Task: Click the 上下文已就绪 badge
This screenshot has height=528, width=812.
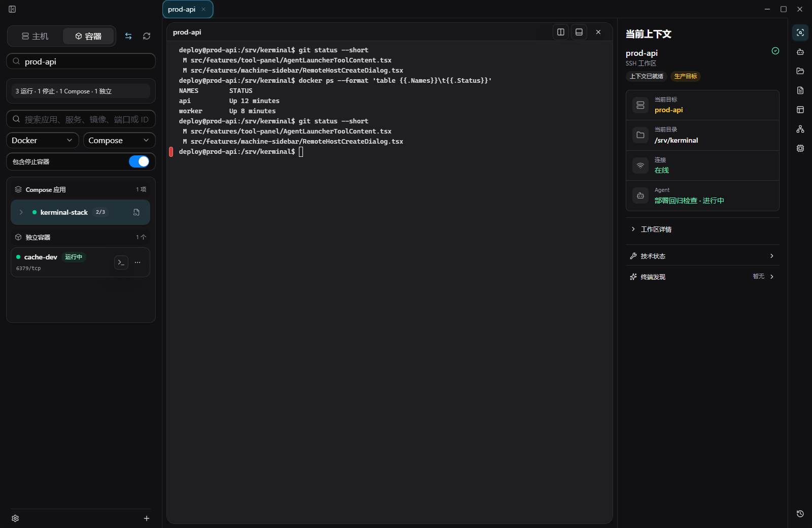Action: (x=647, y=76)
